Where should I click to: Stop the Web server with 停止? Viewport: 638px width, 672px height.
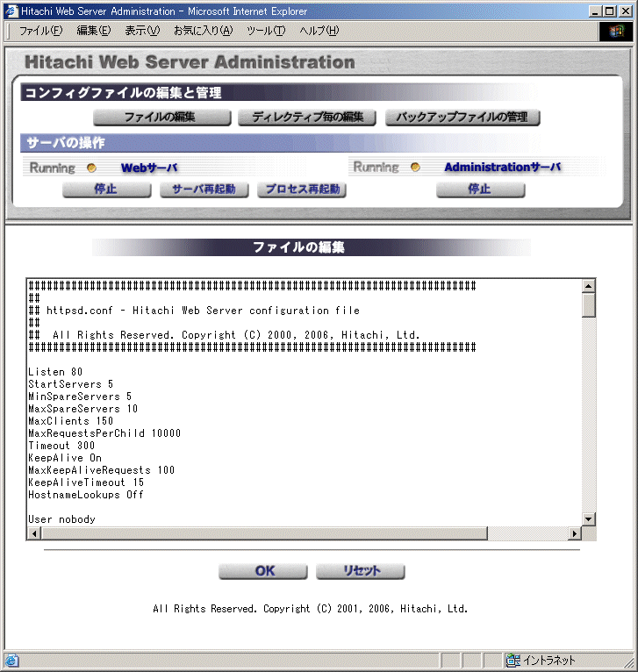(107, 189)
